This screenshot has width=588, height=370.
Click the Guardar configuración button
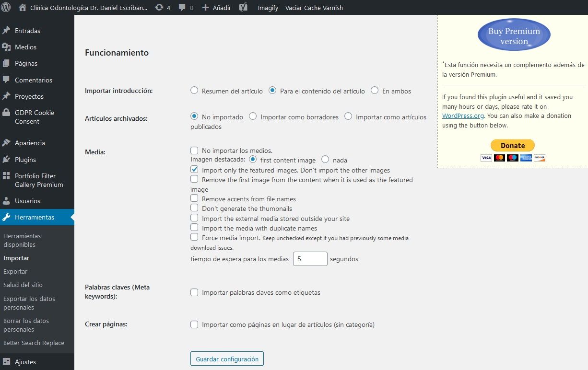tap(227, 359)
